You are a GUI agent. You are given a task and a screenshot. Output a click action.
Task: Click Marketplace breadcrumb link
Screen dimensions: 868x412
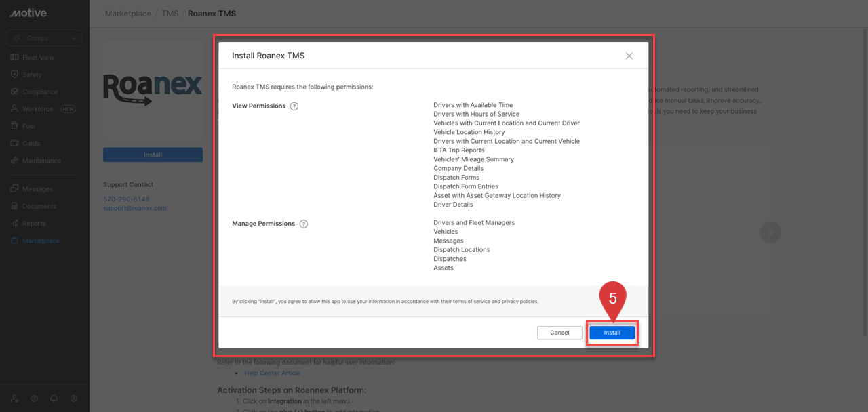(128, 14)
